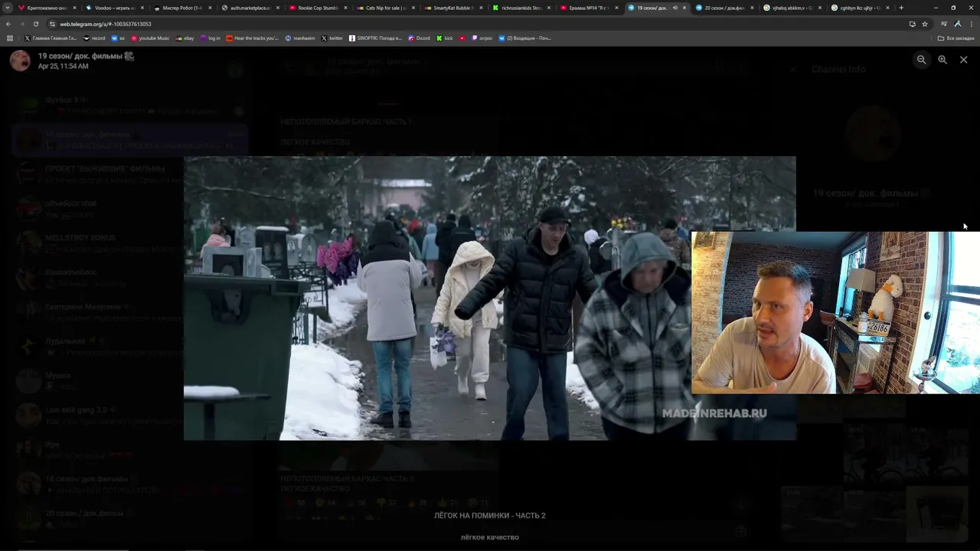This screenshot has width=980, height=551.
Task: Click the caption text лёгкое качество
Action: tap(490, 537)
